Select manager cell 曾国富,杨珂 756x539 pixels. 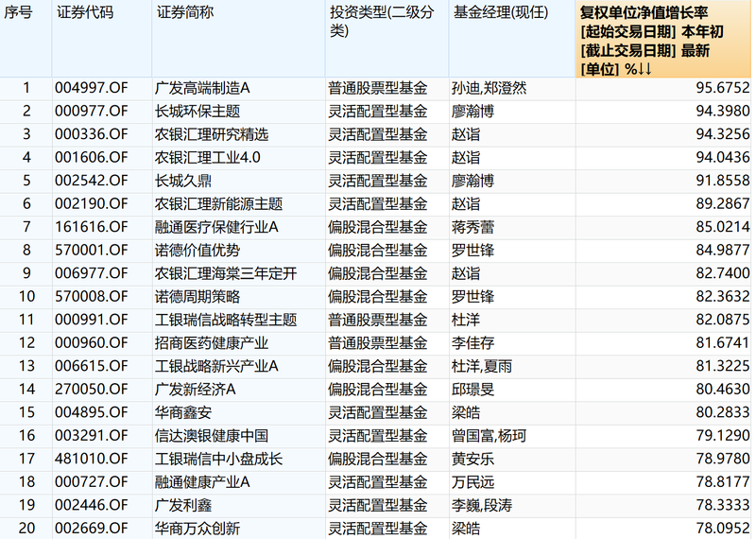point(489,436)
